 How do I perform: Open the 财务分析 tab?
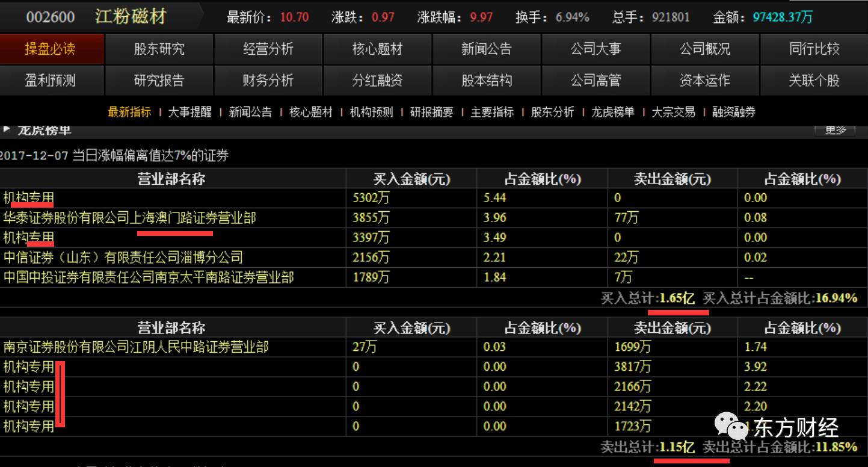(x=268, y=81)
